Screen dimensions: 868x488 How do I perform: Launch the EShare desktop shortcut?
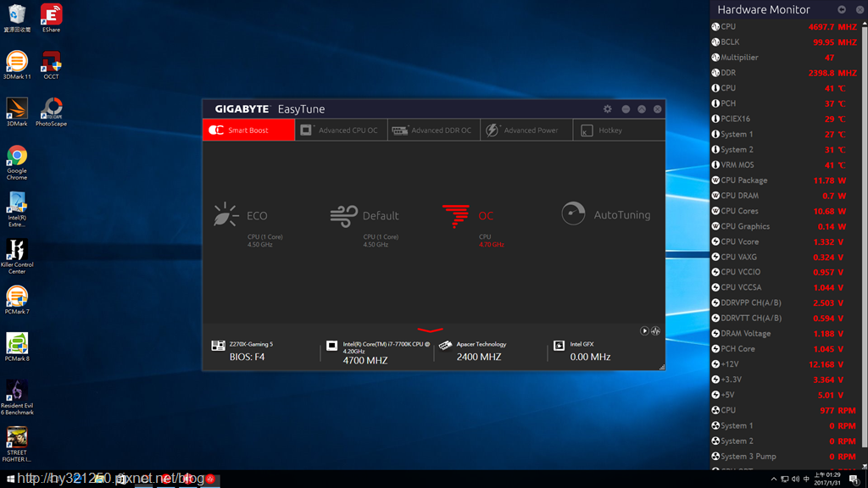point(51,18)
